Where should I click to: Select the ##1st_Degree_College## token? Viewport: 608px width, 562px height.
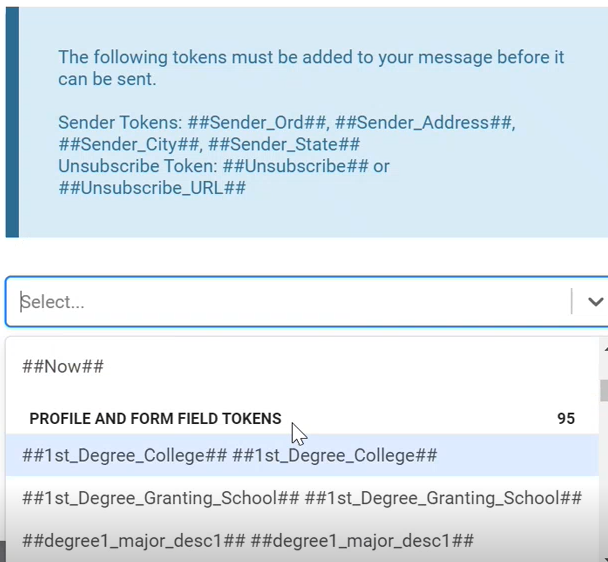[229, 455]
